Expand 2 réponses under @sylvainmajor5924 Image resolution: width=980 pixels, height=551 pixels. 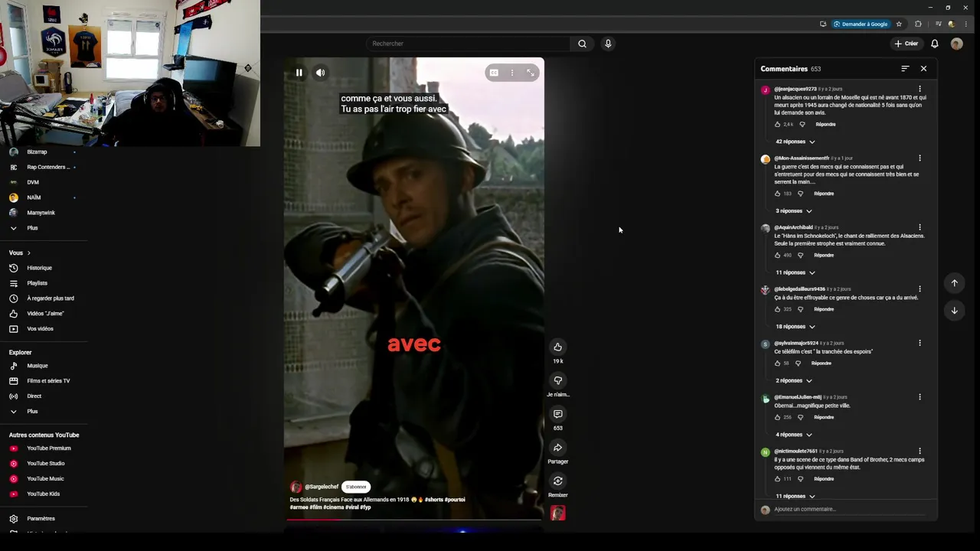pos(794,380)
